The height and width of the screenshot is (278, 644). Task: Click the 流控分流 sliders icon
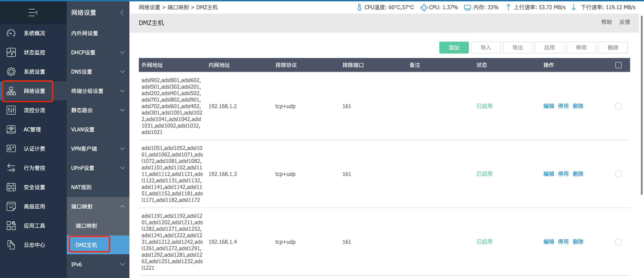[x=11, y=110]
